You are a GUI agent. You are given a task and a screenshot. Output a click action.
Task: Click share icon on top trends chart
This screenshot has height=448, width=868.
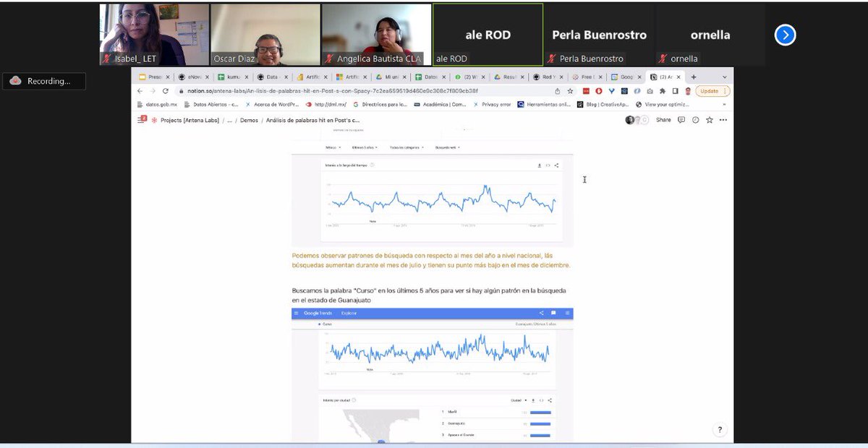point(556,165)
